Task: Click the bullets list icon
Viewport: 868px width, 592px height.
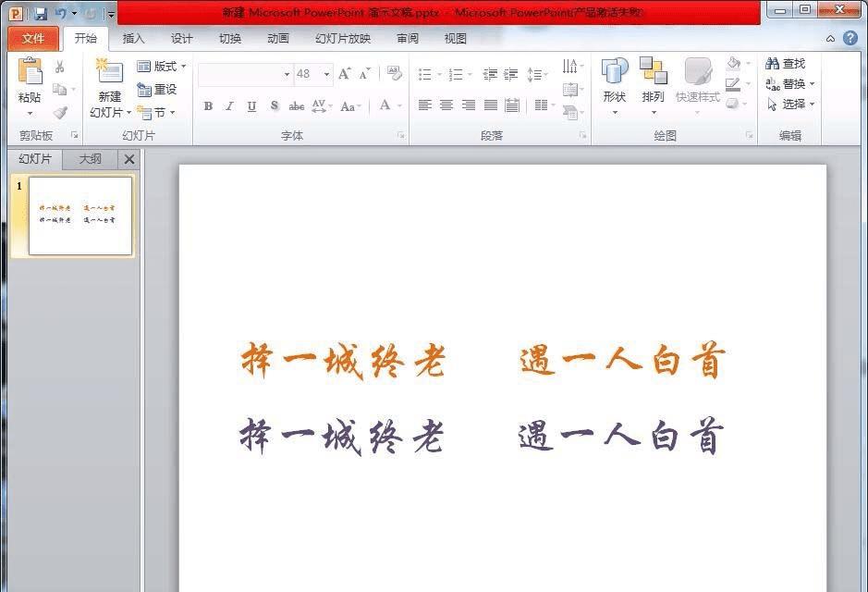Action: coord(425,74)
